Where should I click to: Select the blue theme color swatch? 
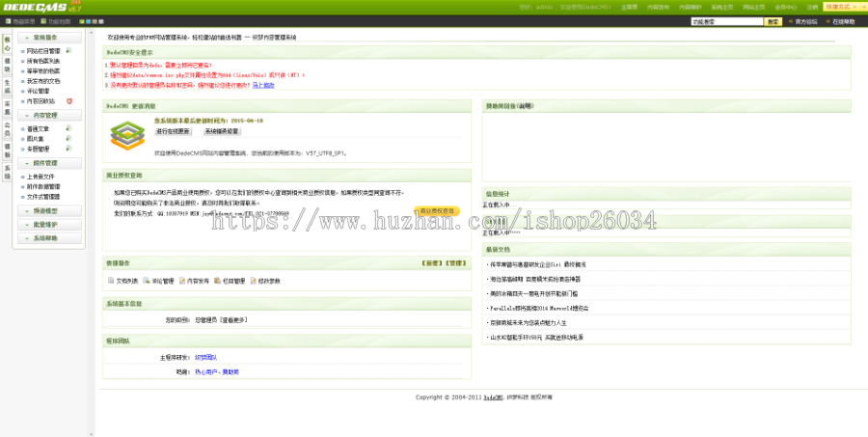[88, 21]
